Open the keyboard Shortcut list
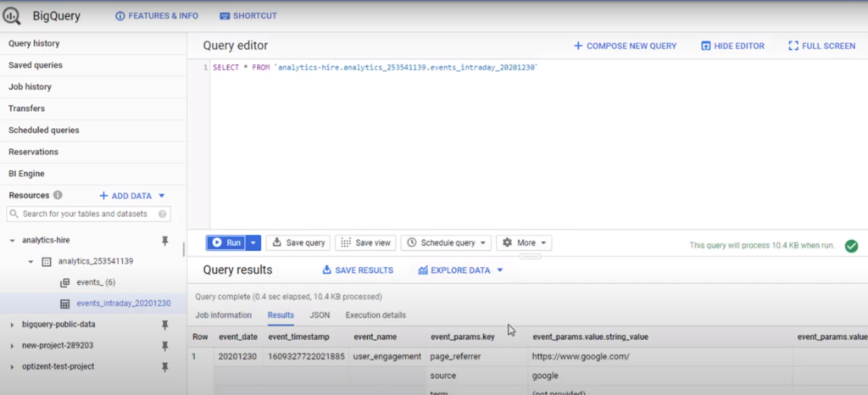The image size is (868, 395). (248, 16)
